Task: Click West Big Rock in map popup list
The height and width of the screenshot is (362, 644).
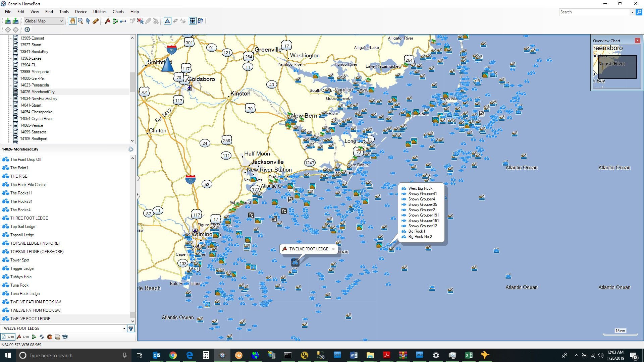Action: point(420,188)
